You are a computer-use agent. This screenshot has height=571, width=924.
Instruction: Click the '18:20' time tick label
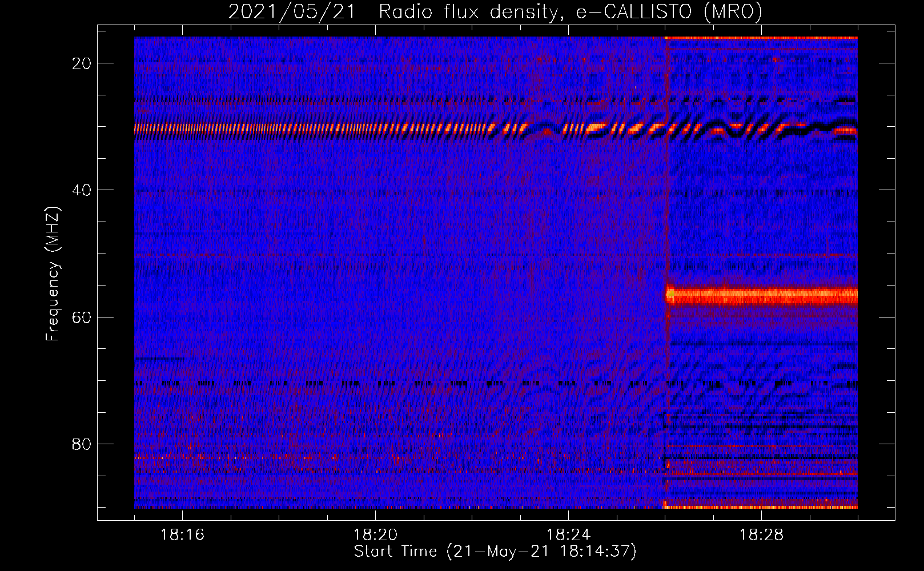pyautogui.click(x=375, y=535)
